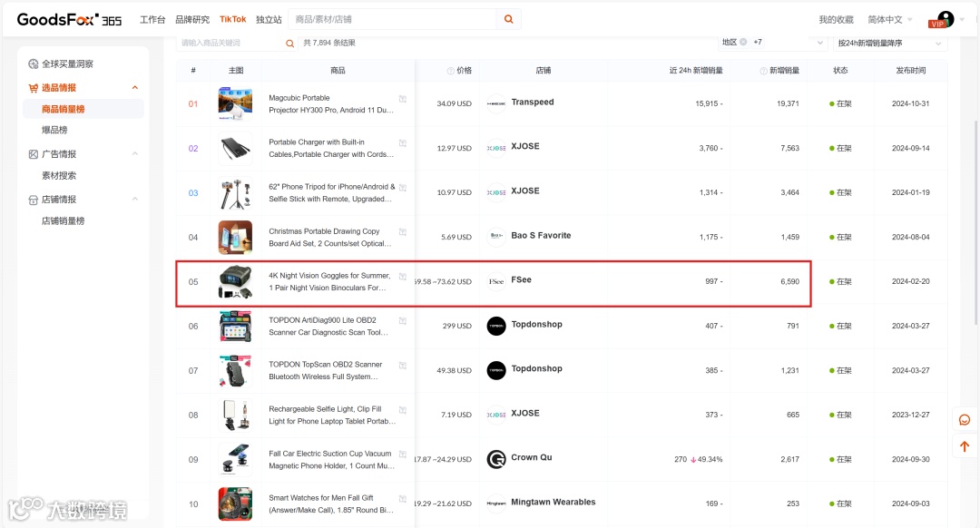980x528 pixels.
Task: Click the night vision goggles product thumbnail
Action: coord(235,281)
